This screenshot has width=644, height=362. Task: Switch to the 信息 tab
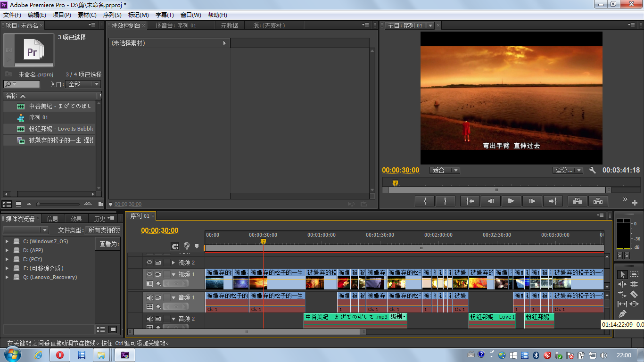pyautogui.click(x=53, y=219)
